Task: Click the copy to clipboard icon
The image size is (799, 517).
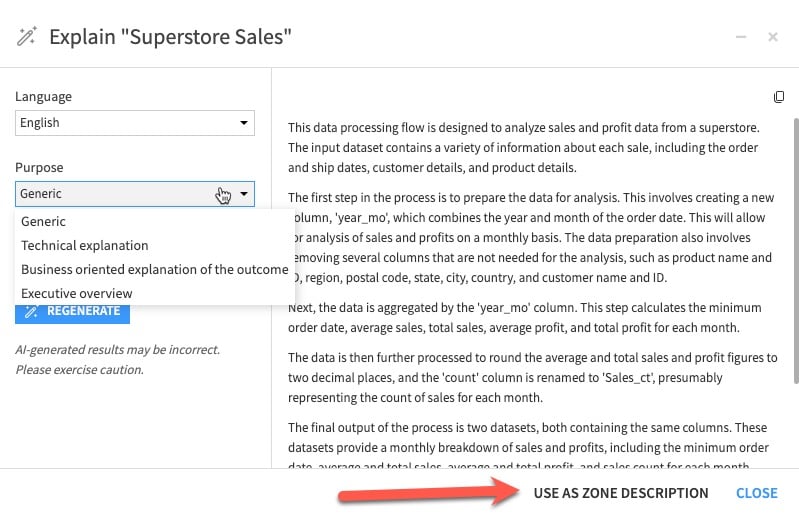Action: point(779,97)
